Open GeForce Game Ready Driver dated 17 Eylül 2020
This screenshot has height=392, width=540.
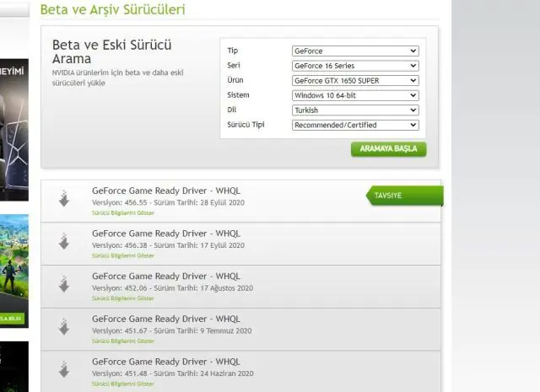pyautogui.click(x=166, y=234)
